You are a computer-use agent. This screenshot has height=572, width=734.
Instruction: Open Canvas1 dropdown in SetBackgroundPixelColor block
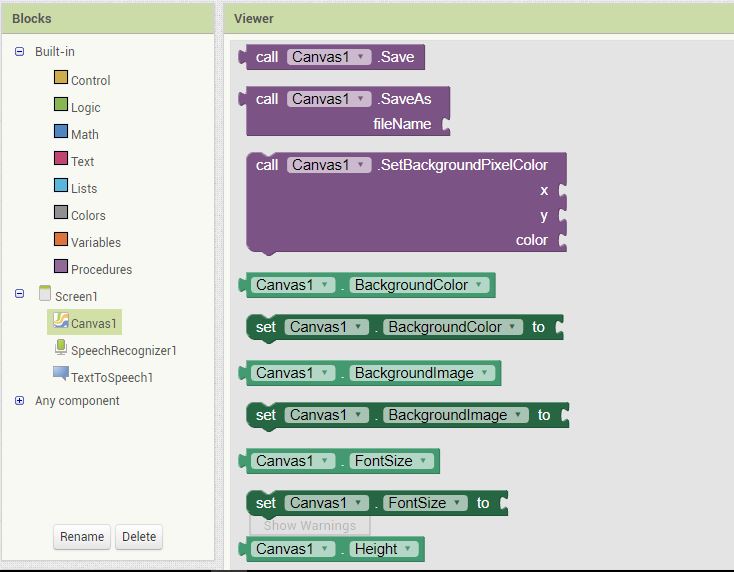(x=329, y=165)
